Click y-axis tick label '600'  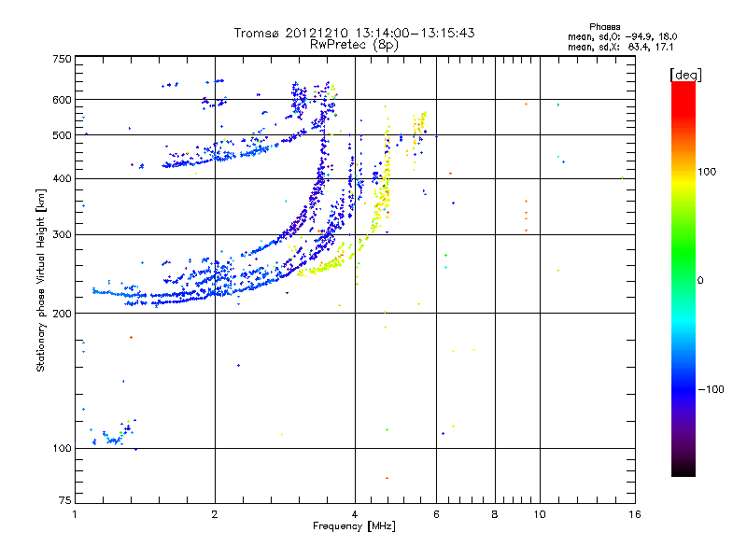(63, 100)
